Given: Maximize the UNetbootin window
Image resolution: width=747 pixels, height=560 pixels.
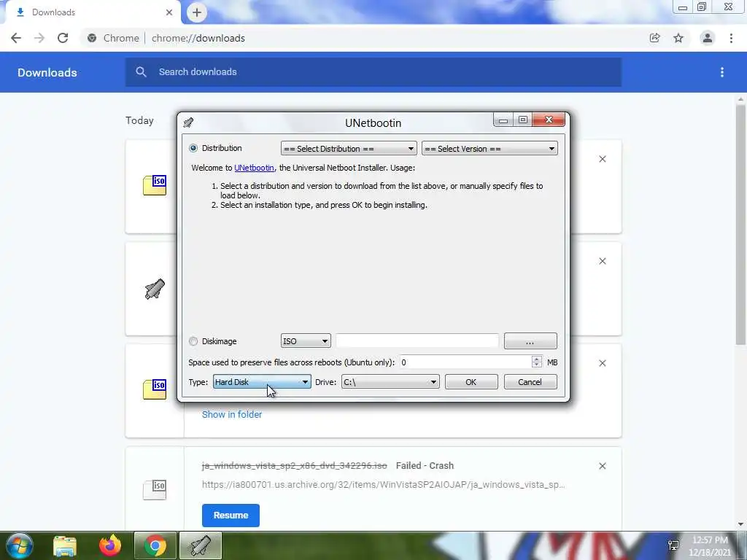Looking at the screenshot, I should click(x=522, y=120).
